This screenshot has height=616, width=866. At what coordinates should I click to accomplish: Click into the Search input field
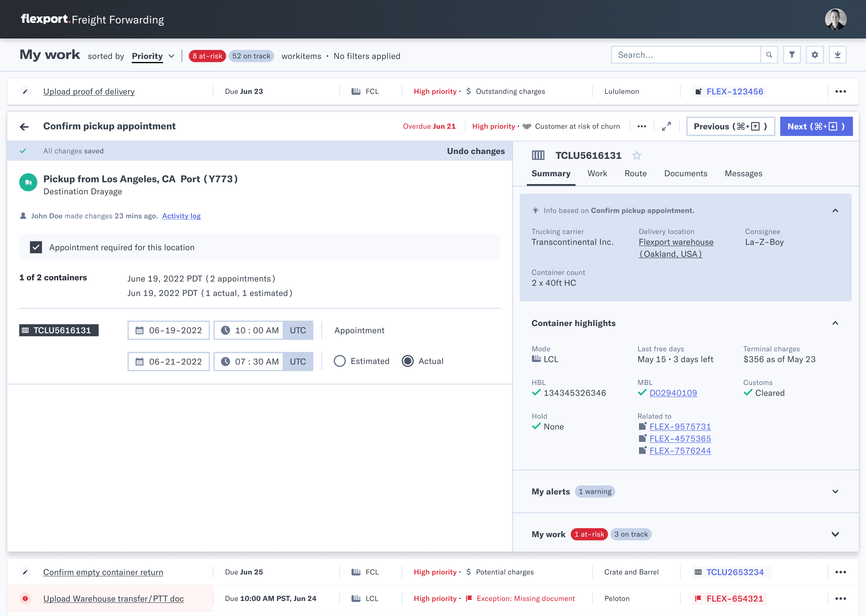[686, 55]
